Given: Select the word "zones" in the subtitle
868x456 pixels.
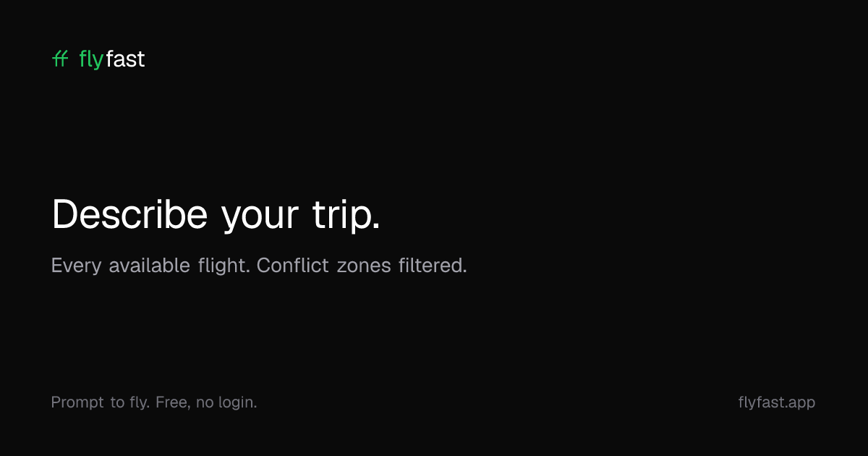Looking at the screenshot, I should [x=365, y=266].
